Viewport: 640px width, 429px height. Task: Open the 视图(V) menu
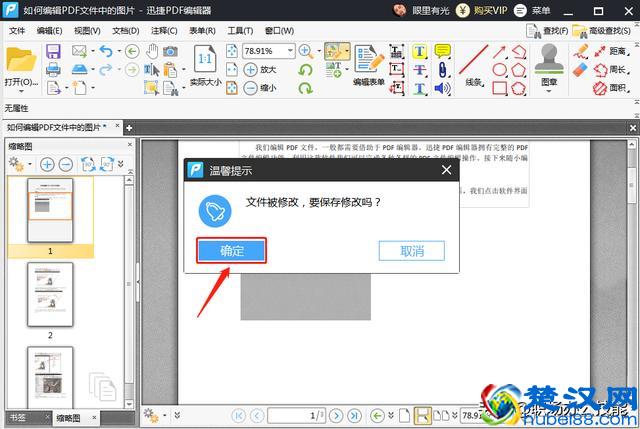(x=87, y=31)
